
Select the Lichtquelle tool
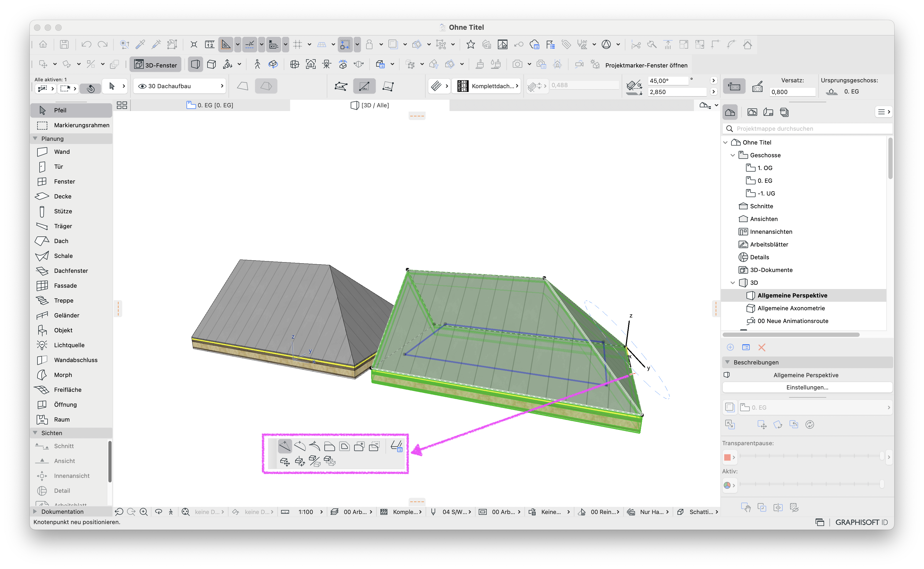pyautogui.click(x=71, y=345)
